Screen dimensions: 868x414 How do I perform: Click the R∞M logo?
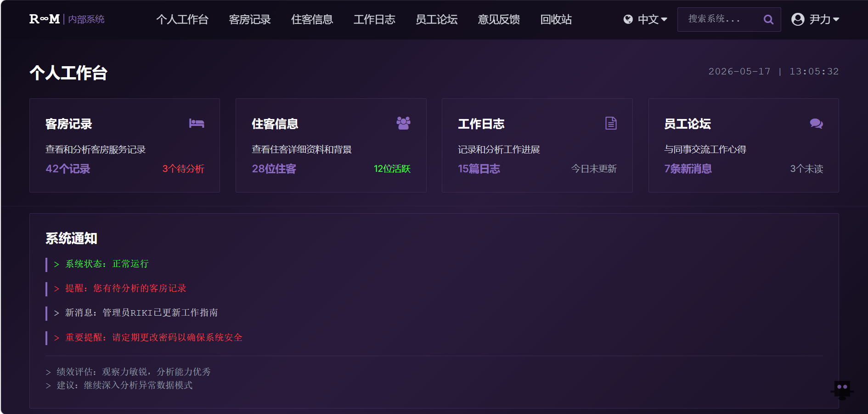pos(45,19)
